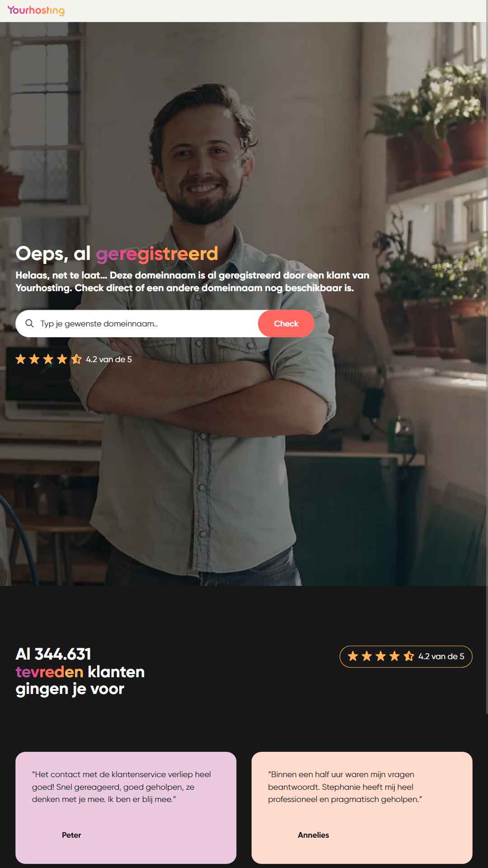The height and width of the screenshot is (868, 488).
Task: Click the middle star inside the rating badge
Action: (x=381, y=656)
